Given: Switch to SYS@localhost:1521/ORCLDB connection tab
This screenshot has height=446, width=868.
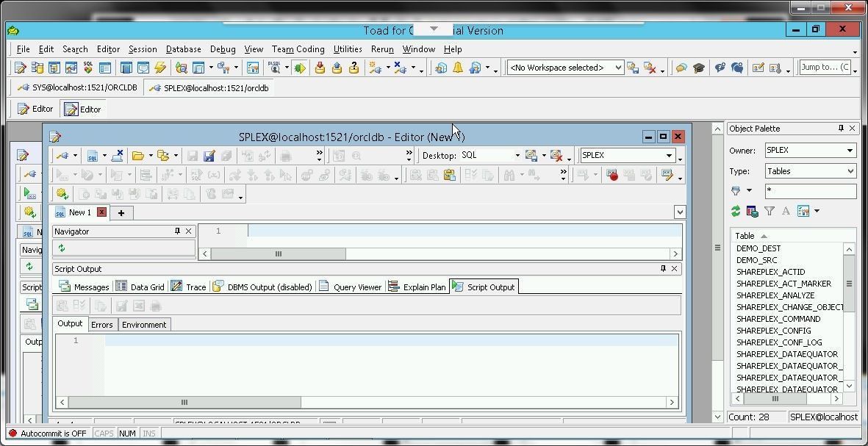Looking at the screenshot, I should coord(77,87).
